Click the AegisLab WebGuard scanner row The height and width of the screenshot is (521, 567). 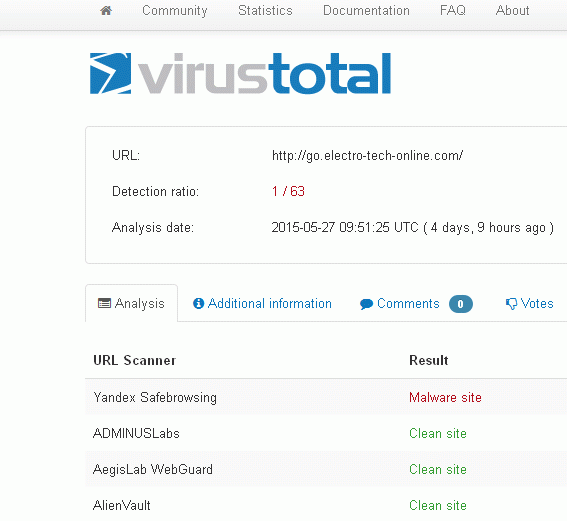326,469
